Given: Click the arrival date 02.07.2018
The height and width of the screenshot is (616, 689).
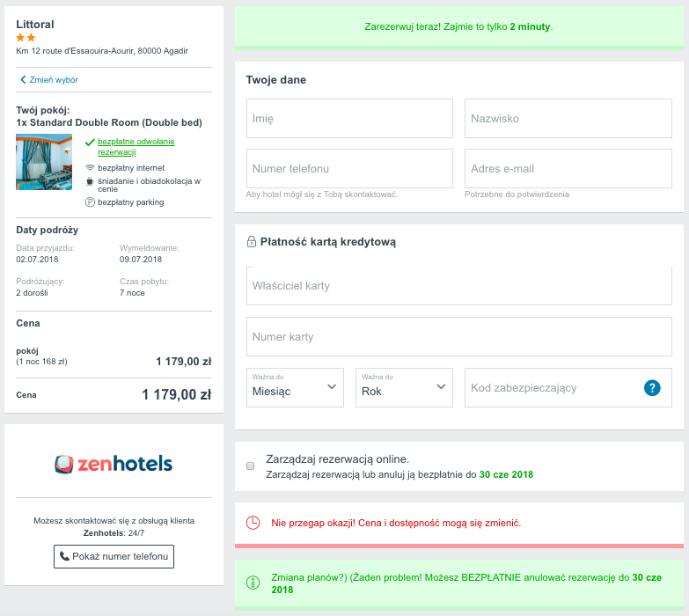Looking at the screenshot, I should [x=37, y=260].
